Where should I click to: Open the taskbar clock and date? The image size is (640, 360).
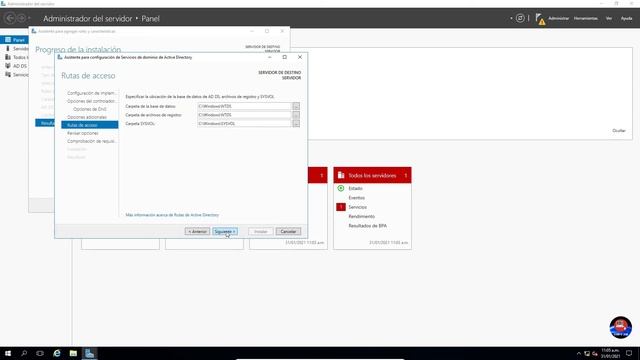click(x=610, y=353)
